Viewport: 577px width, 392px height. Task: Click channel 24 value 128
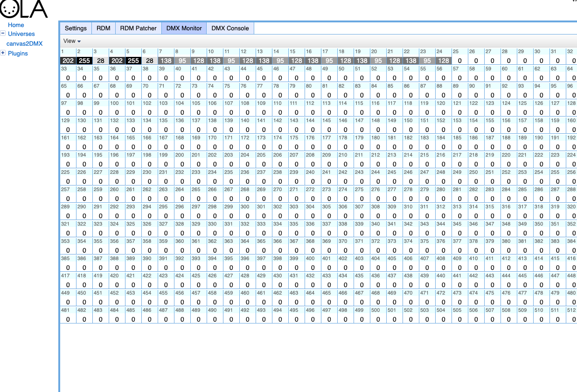point(444,61)
